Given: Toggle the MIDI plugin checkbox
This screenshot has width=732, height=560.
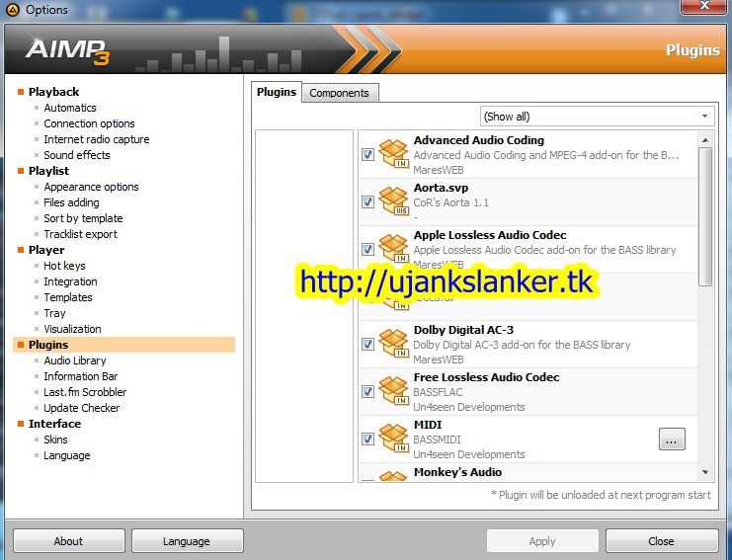Looking at the screenshot, I should click(367, 439).
